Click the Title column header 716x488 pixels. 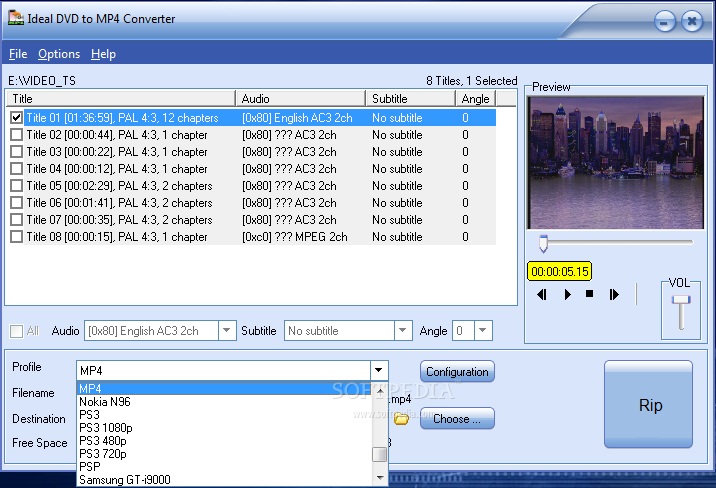[x=121, y=99]
